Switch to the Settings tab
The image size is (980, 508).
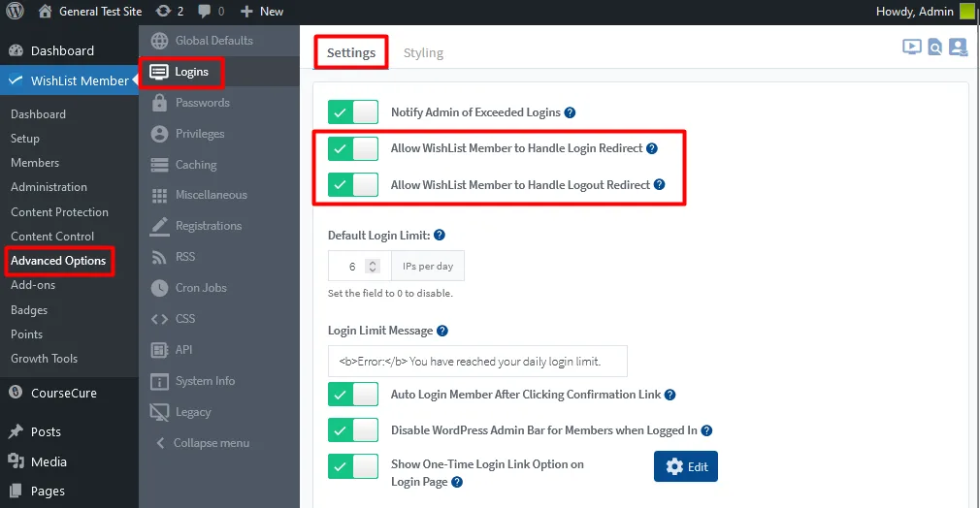[351, 52]
